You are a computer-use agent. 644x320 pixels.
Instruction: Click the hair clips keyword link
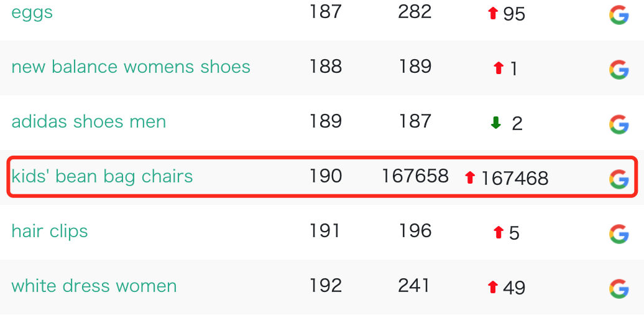pyautogui.click(x=50, y=232)
